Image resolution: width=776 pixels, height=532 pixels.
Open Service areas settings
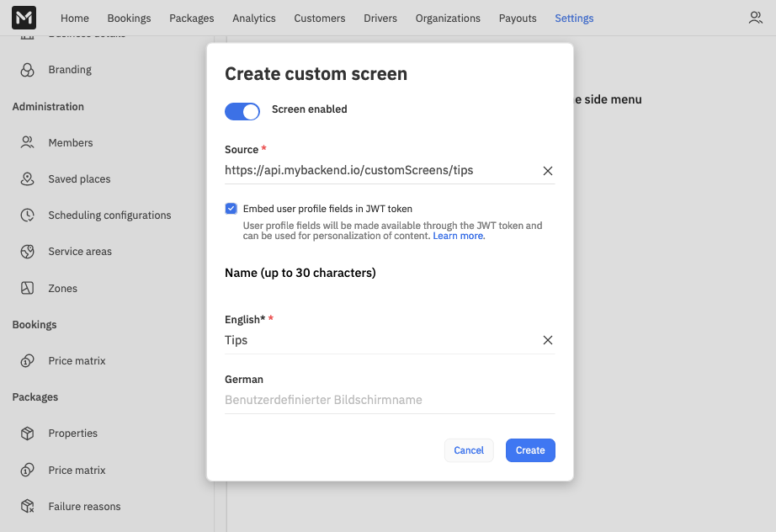(x=80, y=252)
